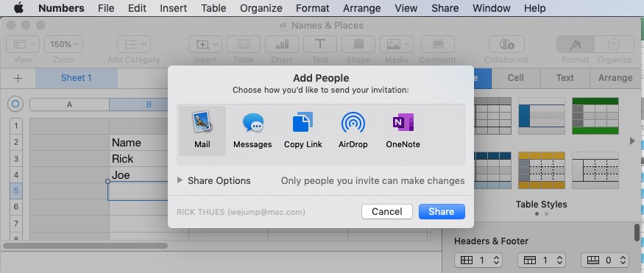Image resolution: width=644 pixels, height=273 pixels.
Task: Click the Collaborate toolbar icon
Action: 506,44
